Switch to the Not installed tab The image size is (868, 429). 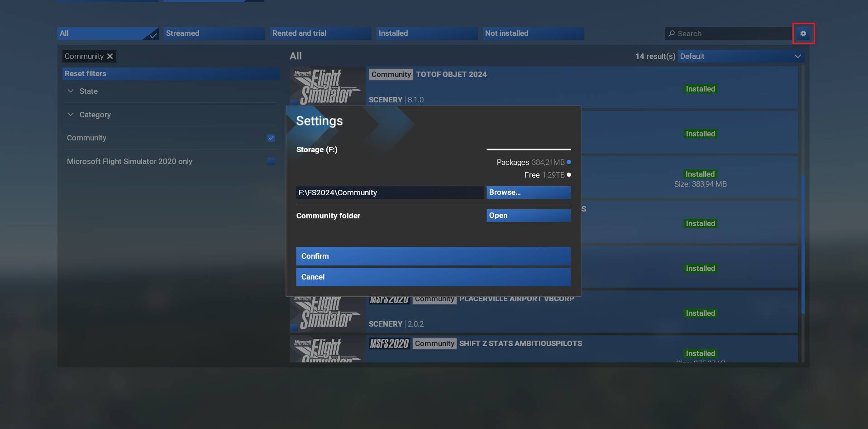click(533, 34)
